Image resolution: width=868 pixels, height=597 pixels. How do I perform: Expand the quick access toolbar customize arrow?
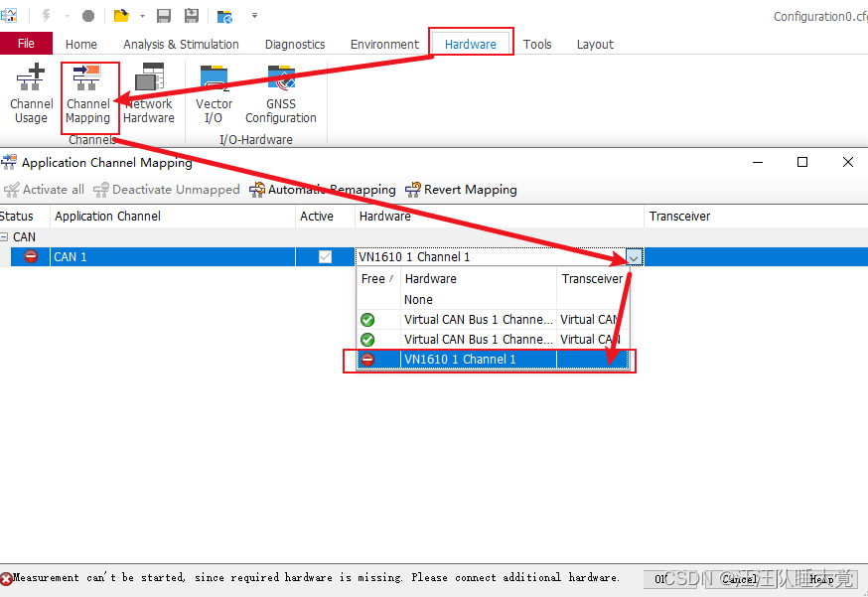(255, 16)
